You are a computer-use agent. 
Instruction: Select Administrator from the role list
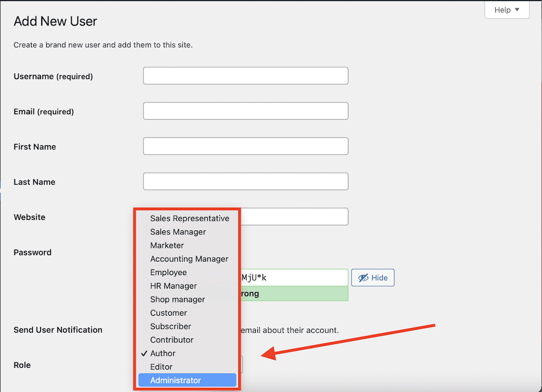[x=187, y=380]
